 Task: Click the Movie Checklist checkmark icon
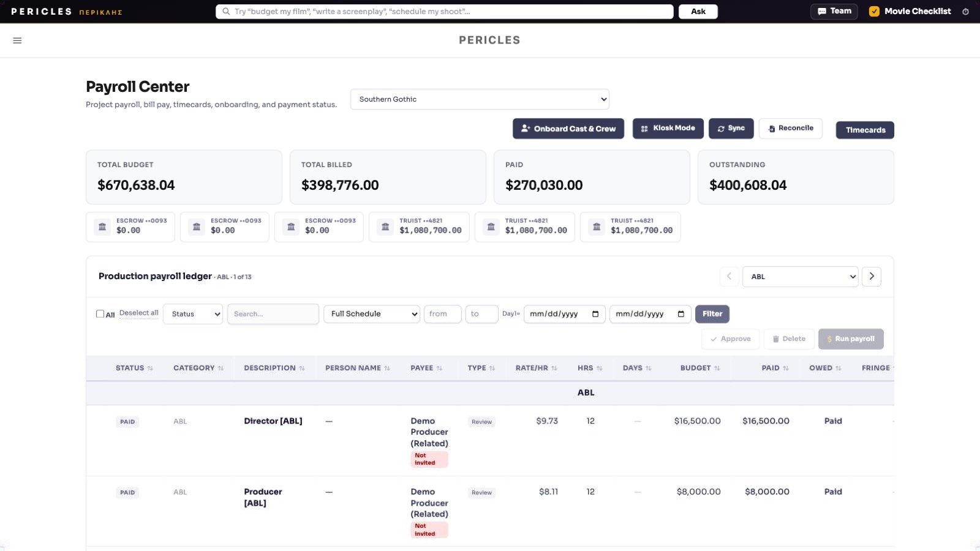[x=874, y=11]
